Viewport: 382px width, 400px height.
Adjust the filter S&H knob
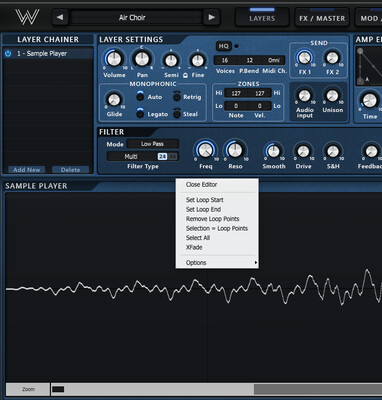[333, 151]
